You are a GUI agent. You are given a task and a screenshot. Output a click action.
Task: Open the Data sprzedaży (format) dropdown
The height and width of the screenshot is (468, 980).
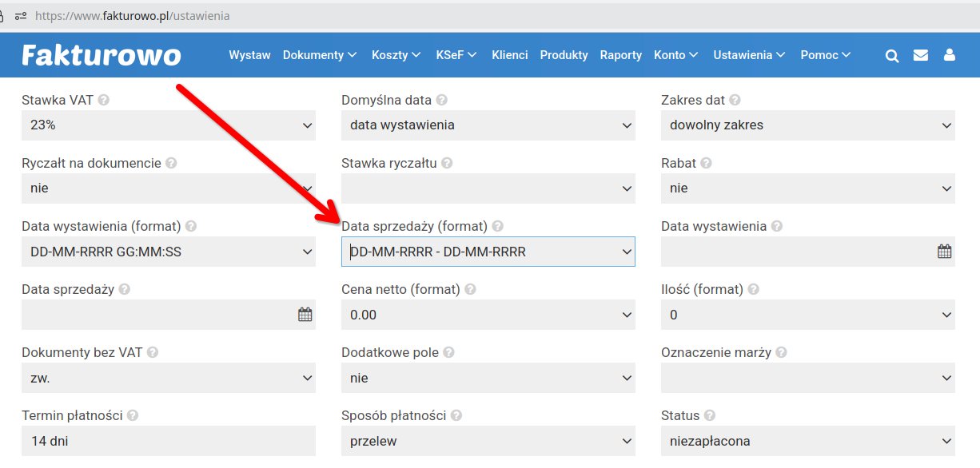pyautogui.click(x=488, y=252)
